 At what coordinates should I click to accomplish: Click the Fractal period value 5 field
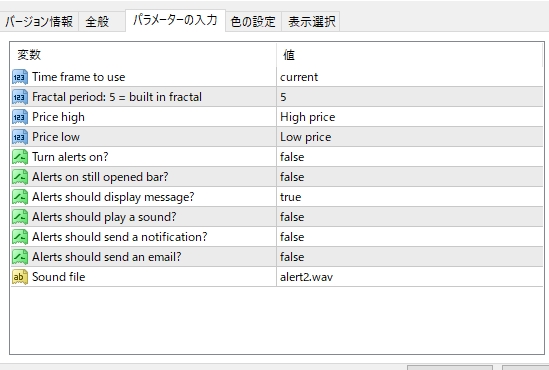pos(410,97)
